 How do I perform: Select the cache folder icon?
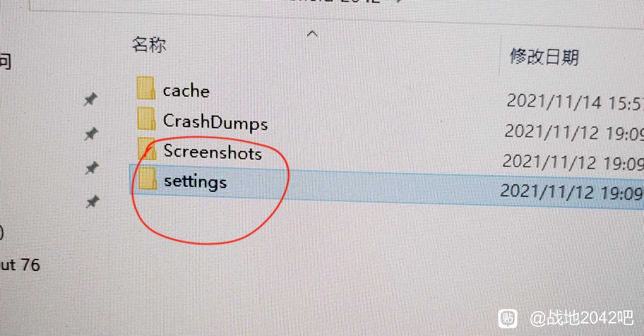146,88
